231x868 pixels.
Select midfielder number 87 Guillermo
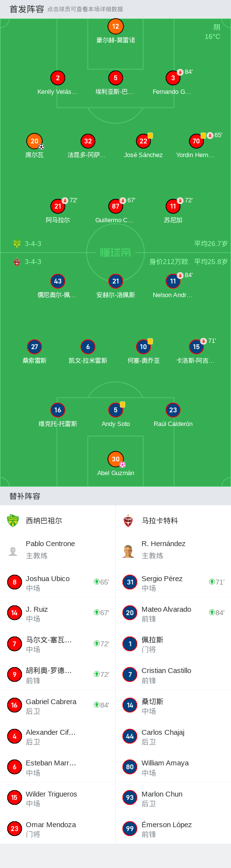(115, 206)
